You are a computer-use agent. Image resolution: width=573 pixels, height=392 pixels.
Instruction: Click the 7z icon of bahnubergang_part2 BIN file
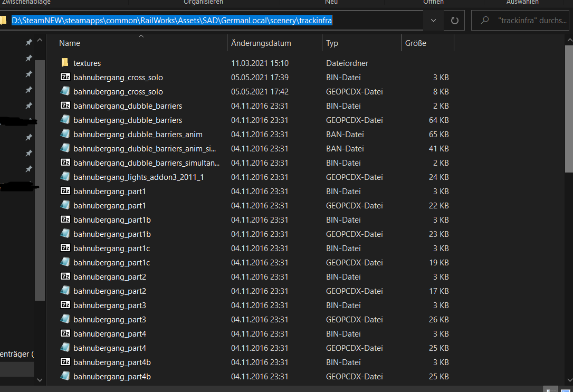tap(65, 276)
